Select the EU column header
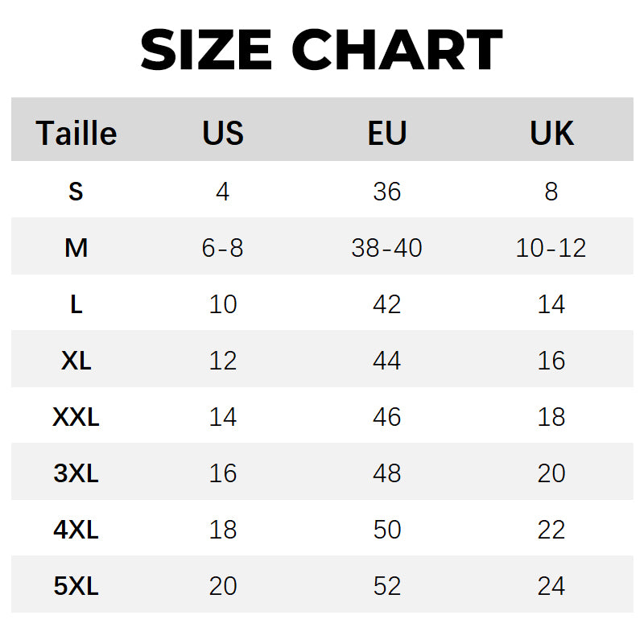644x644 pixels. click(387, 133)
